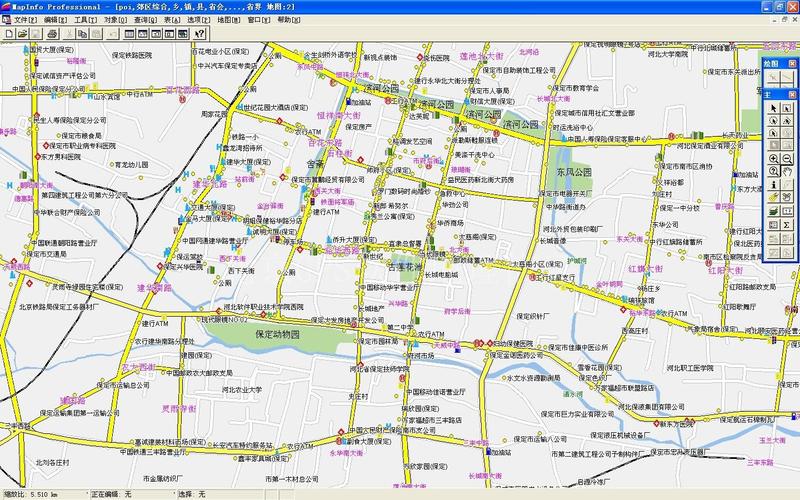Open Statistics with the sigma icon
Screen dimensions: 800x500
tap(787, 224)
